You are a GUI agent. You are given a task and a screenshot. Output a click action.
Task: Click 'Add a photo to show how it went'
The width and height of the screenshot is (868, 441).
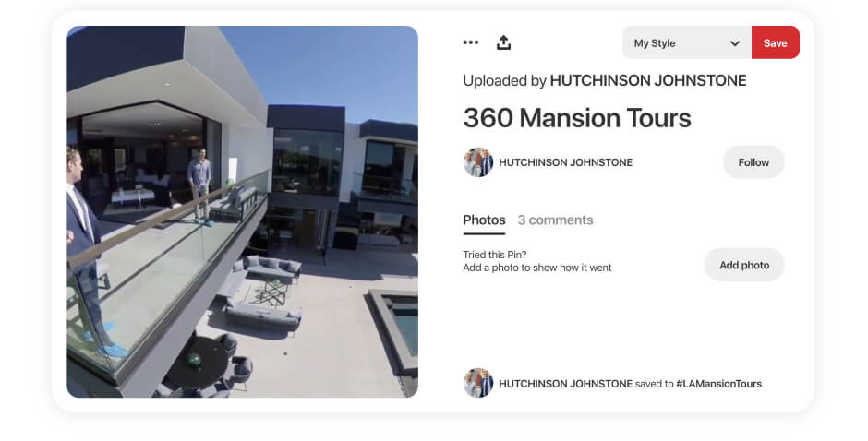(x=537, y=268)
